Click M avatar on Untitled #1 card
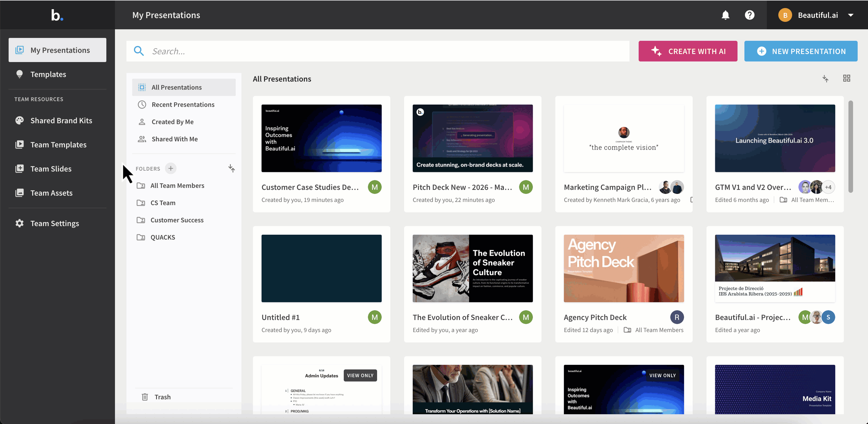 click(x=375, y=317)
